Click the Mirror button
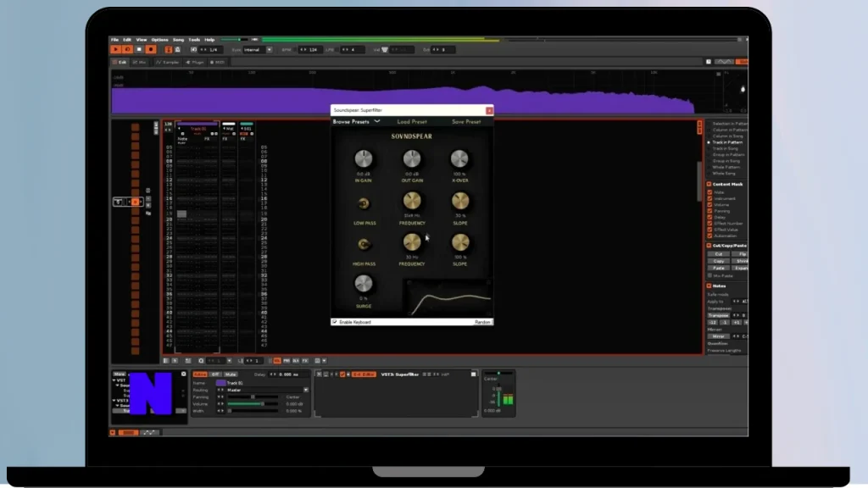Screen dimensions: 868x488 (x=719, y=336)
